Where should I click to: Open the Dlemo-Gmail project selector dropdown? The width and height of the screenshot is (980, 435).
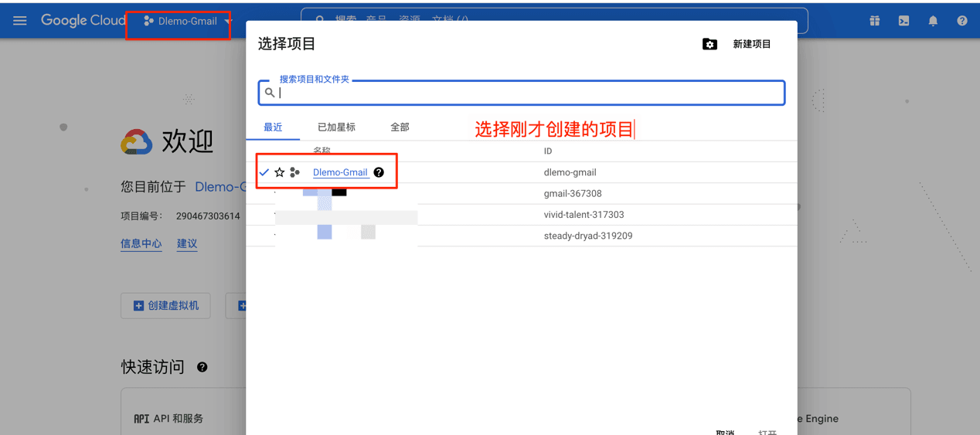[187, 22]
